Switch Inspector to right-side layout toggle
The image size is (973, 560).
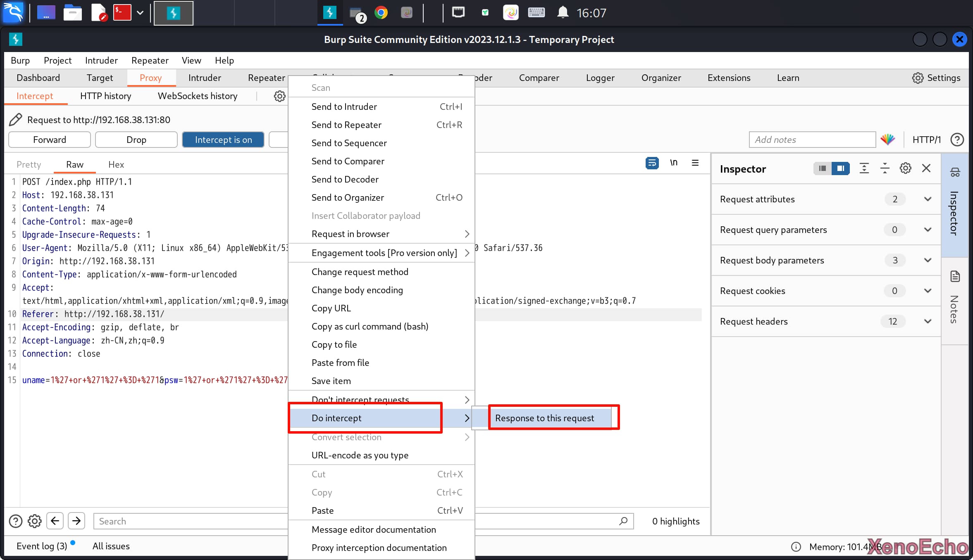click(840, 168)
